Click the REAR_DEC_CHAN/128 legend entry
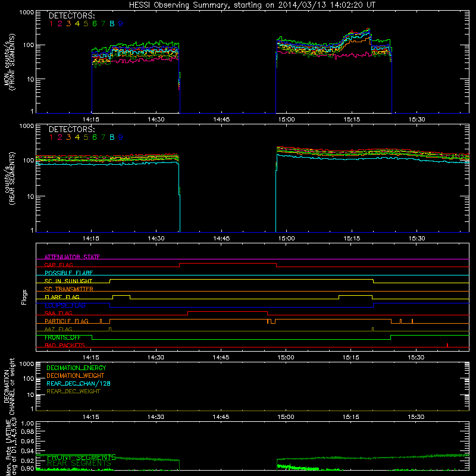This screenshot has width=476, height=476. pyautogui.click(x=79, y=383)
